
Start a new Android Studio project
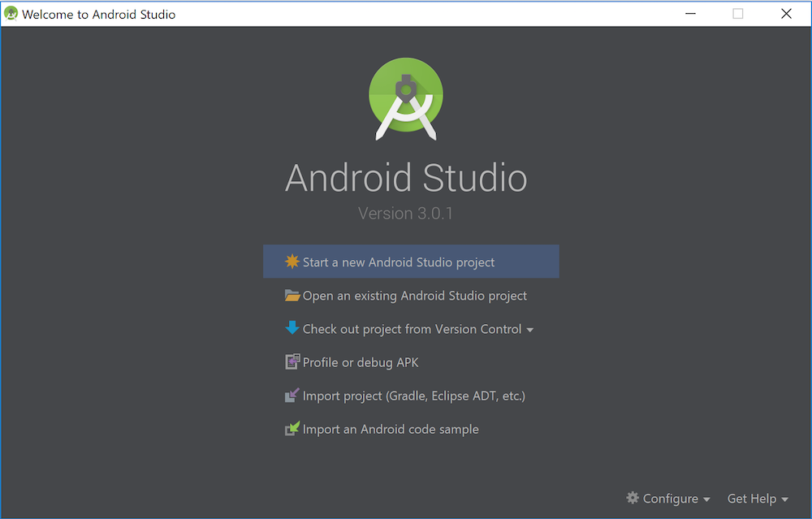point(398,262)
